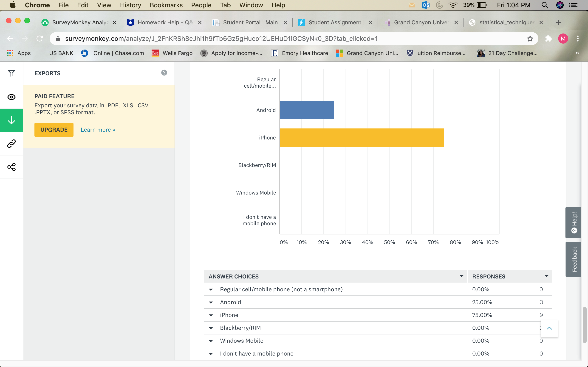
Task: Open Chrome extensions puzzle icon
Action: (x=548, y=39)
